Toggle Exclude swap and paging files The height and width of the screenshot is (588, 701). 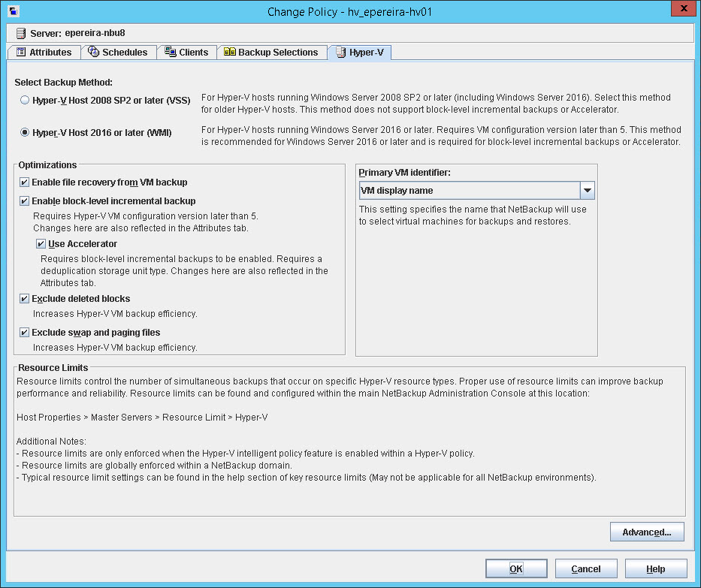pyautogui.click(x=24, y=333)
